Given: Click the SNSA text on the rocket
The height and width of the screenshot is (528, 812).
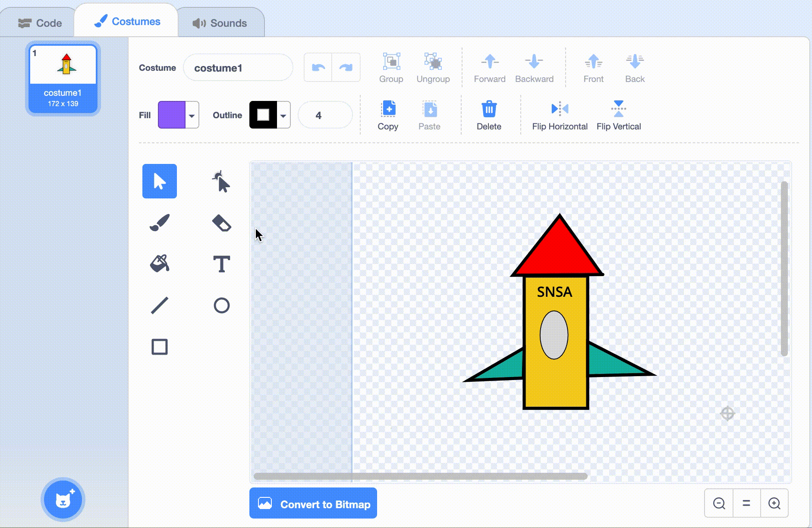Looking at the screenshot, I should 554,292.
